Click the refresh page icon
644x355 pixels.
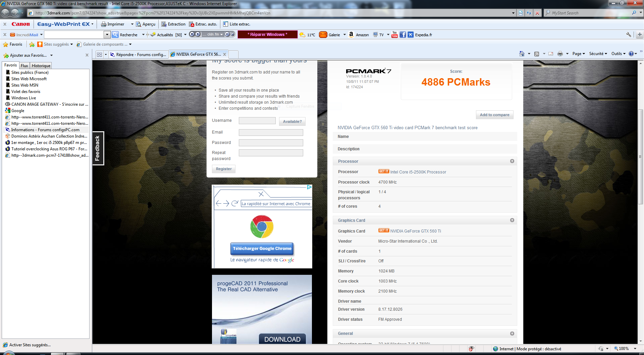pos(529,13)
